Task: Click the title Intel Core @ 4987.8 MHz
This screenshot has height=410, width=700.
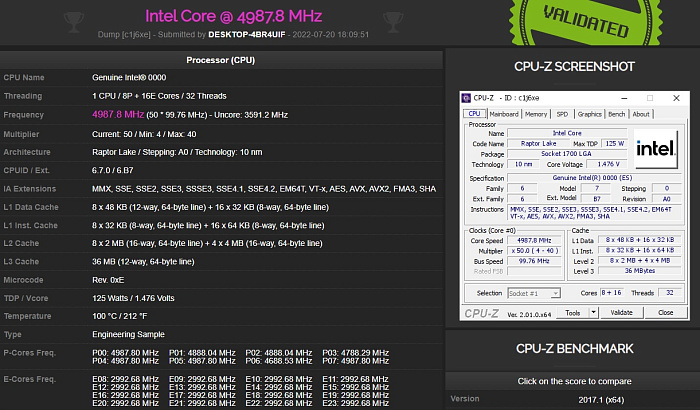Action: coord(233,16)
